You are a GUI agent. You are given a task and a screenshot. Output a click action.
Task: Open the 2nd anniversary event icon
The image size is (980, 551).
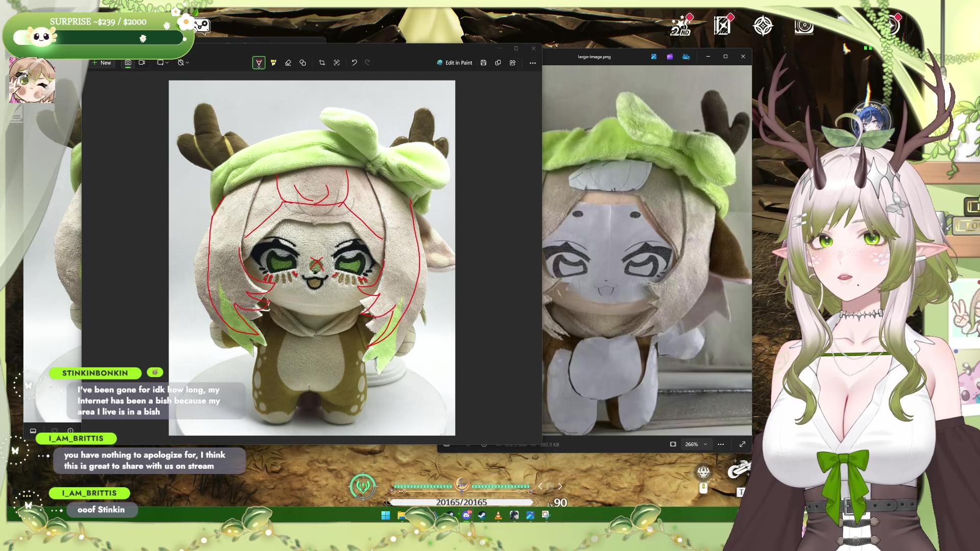681,26
